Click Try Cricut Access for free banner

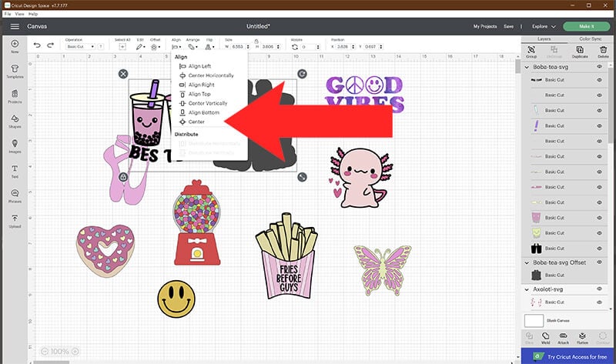point(568,356)
